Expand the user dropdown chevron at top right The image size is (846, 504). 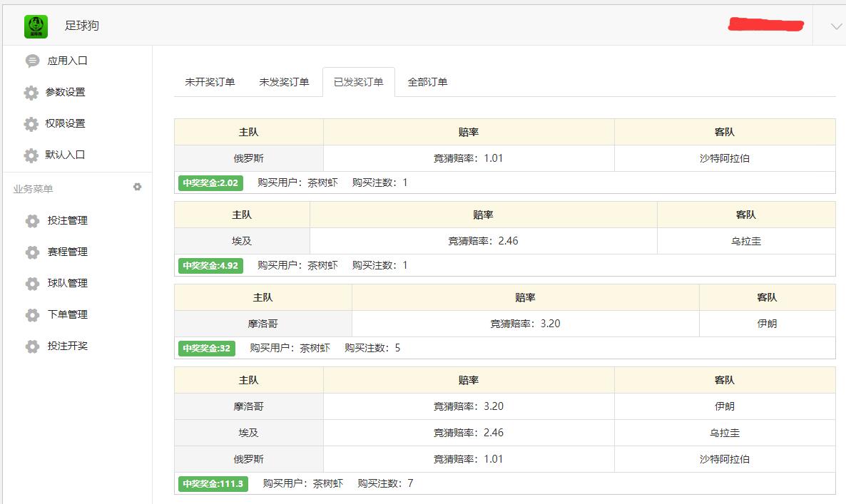[x=836, y=26]
